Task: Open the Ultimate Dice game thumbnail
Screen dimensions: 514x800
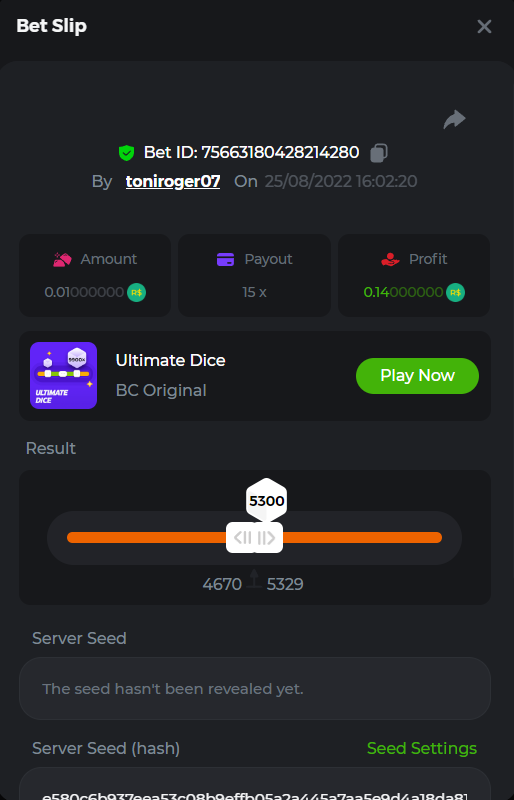Action: pyautogui.click(x=63, y=376)
